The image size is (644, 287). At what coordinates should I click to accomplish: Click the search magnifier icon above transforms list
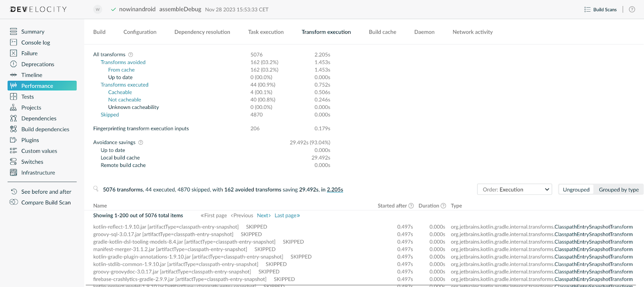coord(96,189)
